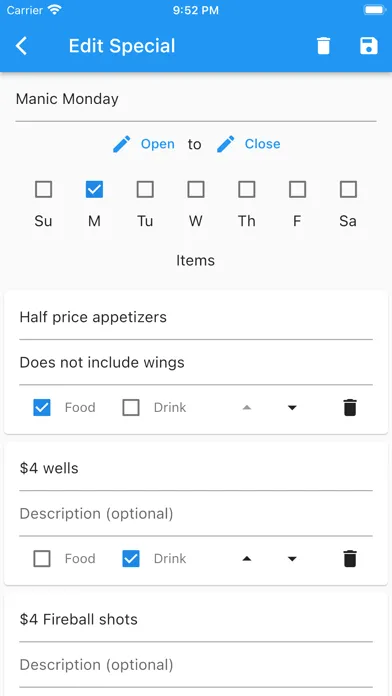392x696 pixels.
Task: Tick Food checkbox on $4 wells
Action: point(42,558)
